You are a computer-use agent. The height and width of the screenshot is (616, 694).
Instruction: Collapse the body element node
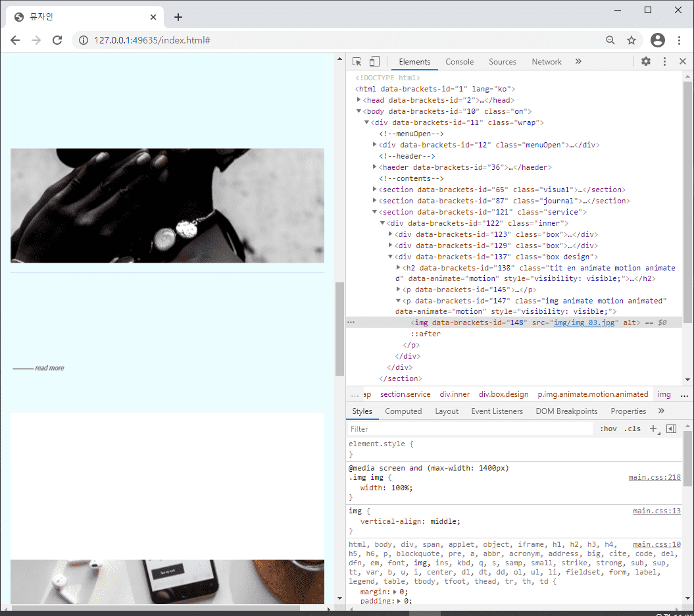click(359, 111)
